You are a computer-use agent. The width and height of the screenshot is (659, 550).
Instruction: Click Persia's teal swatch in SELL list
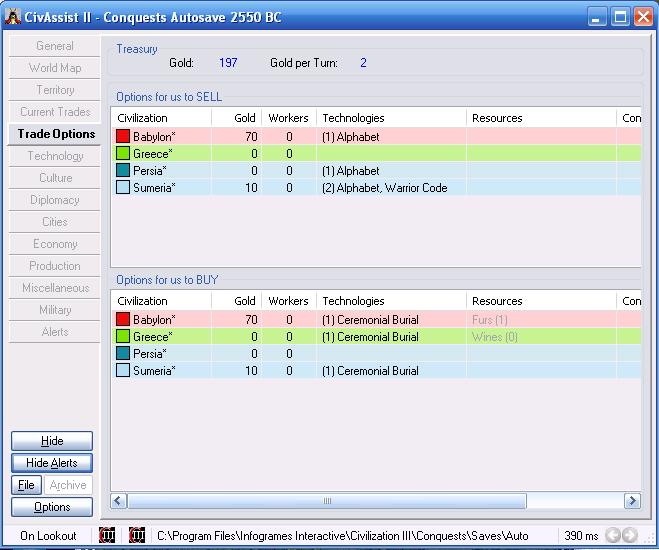(123, 170)
